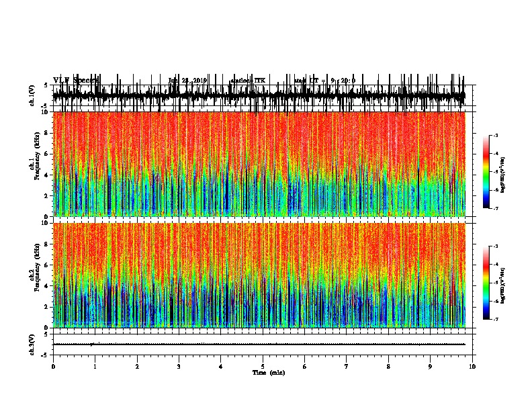Image resolution: width=532 pixels, height=411 pixels.
Task: Click the time axis tick label "9"
Action: point(430,367)
